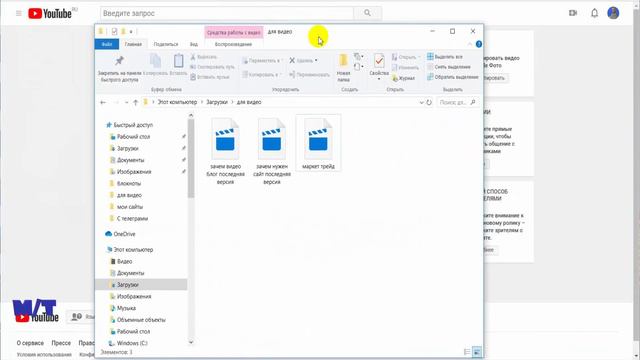Switch to the Share ribbon tab
Image resolution: width=640 pixels, height=360 pixels.
coord(166,44)
